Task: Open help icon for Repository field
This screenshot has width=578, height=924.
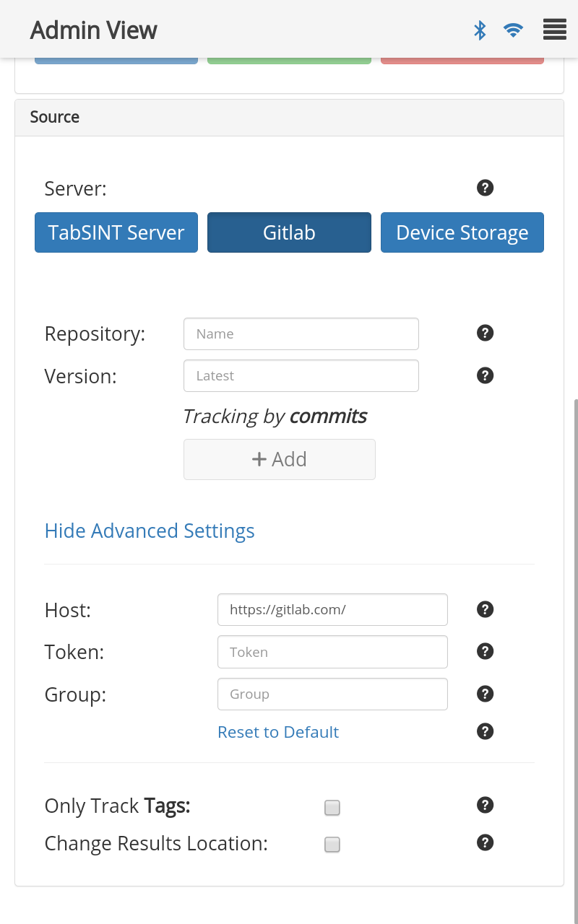Action: [486, 333]
